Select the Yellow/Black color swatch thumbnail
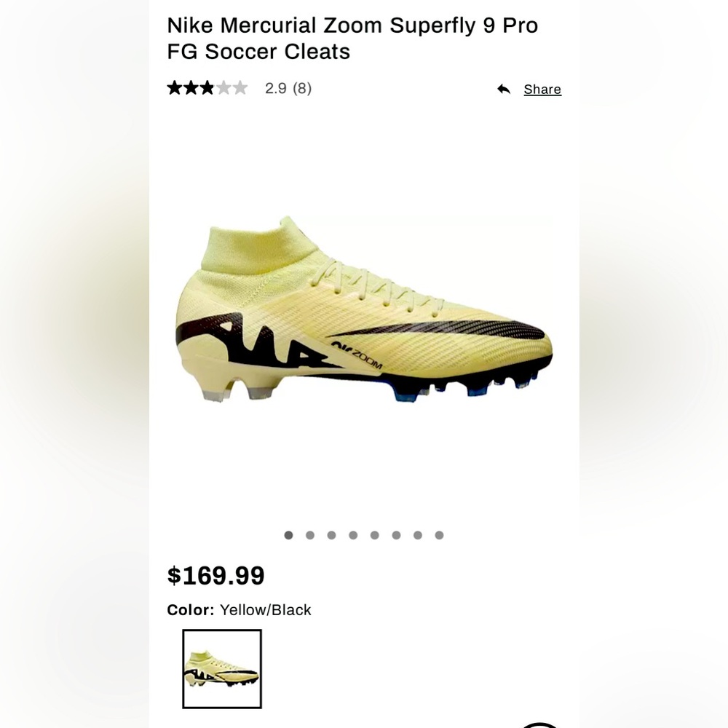The image size is (728, 728). (221, 668)
